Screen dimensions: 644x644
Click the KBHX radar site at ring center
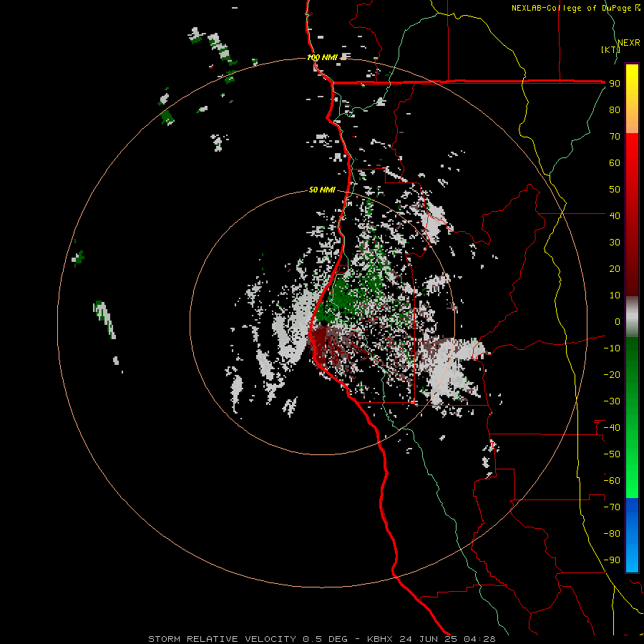click(323, 323)
